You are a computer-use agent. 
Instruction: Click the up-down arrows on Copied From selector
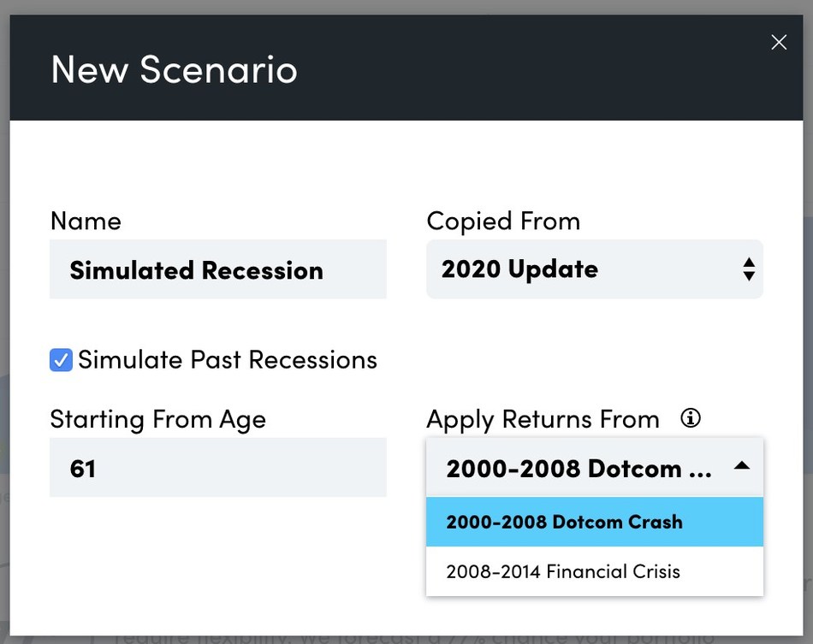coord(749,269)
